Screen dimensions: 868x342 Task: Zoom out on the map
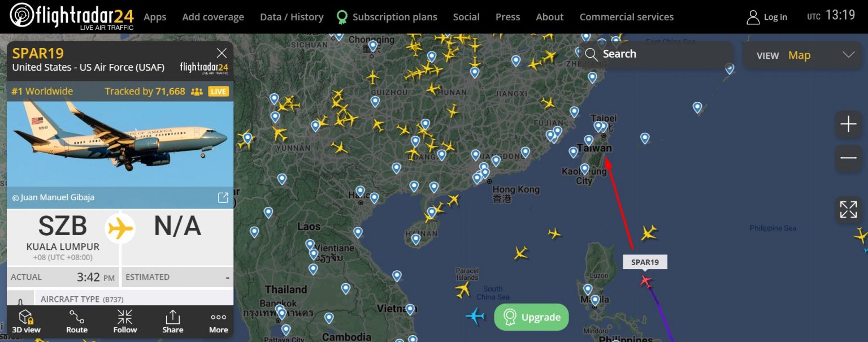pos(848,158)
